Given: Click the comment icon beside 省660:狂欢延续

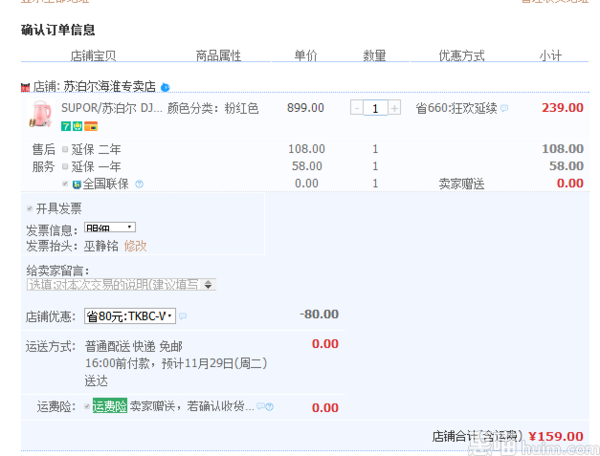Looking at the screenshot, I should 504,108.
